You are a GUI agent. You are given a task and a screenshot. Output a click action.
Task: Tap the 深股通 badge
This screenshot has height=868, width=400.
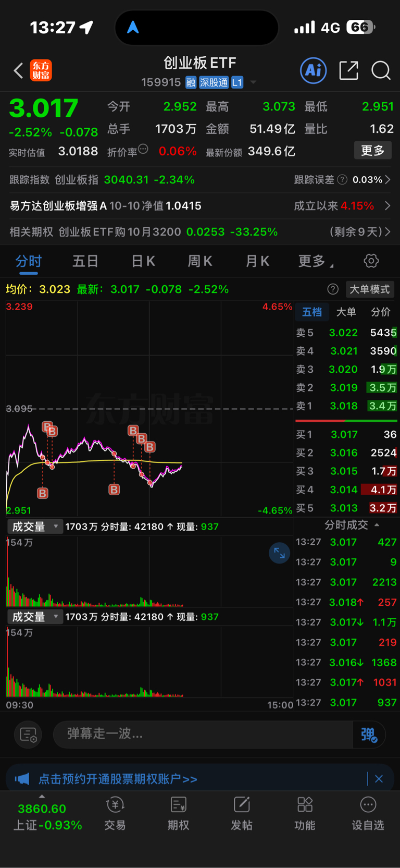(x=214, y=82)
